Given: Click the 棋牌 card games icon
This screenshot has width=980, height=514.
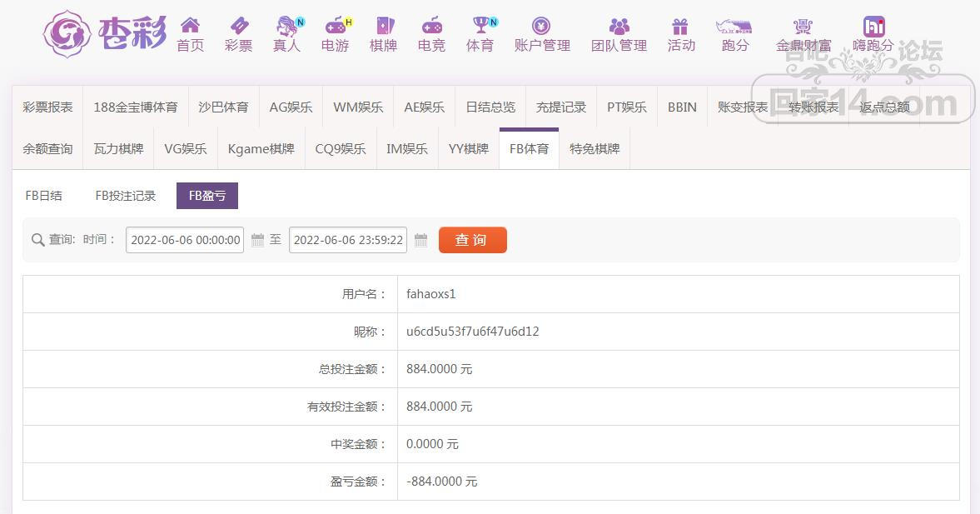Looking at the screenshot, I should pos(383,26).
